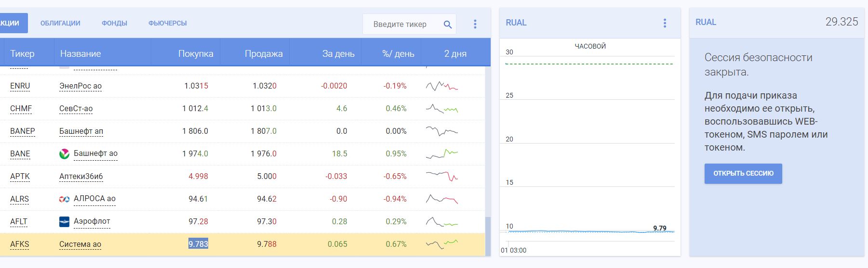
Task: Click the Открыть сессию button
Action: tap(743, 174)
